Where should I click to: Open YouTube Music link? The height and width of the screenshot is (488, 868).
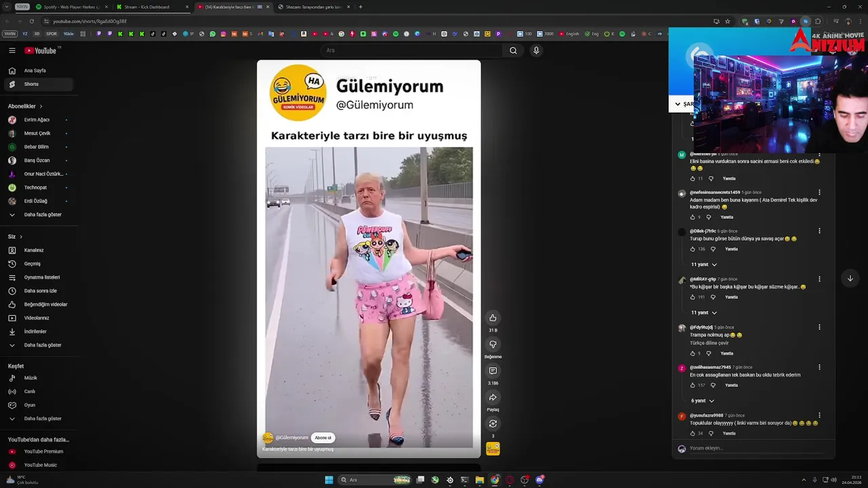tap(39, 465)
